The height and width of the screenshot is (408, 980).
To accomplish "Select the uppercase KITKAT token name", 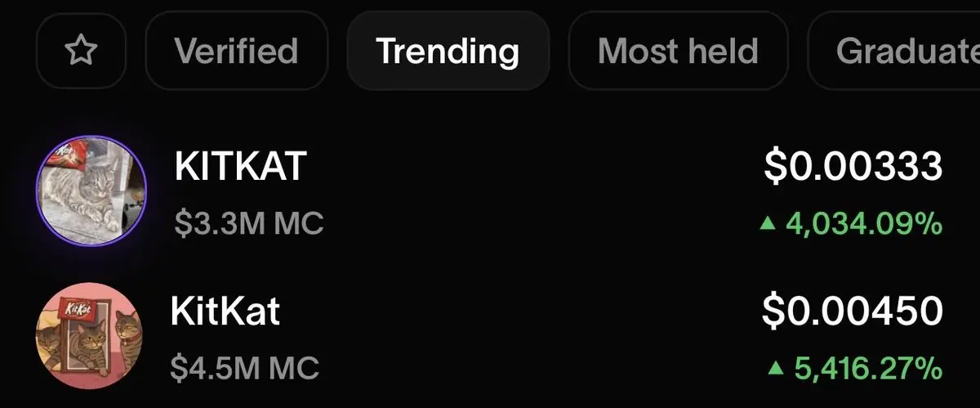I will pos(240,167).
